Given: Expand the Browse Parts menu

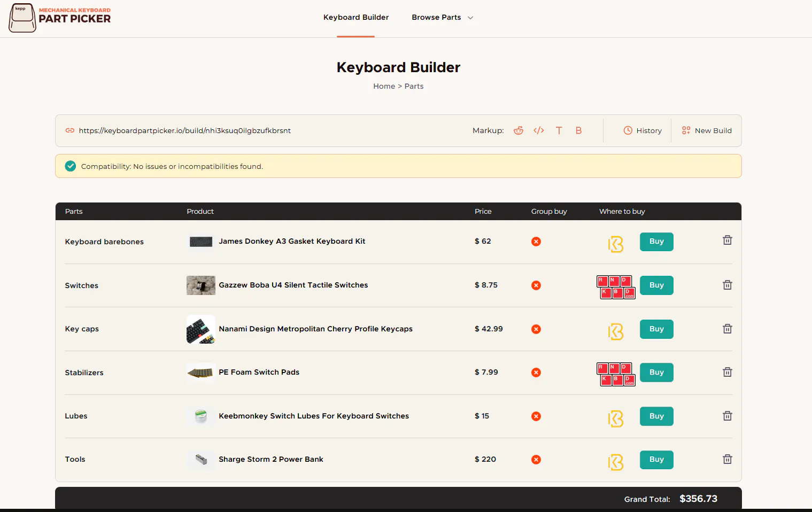Looking at the screenshot, I should click(443, 17).
